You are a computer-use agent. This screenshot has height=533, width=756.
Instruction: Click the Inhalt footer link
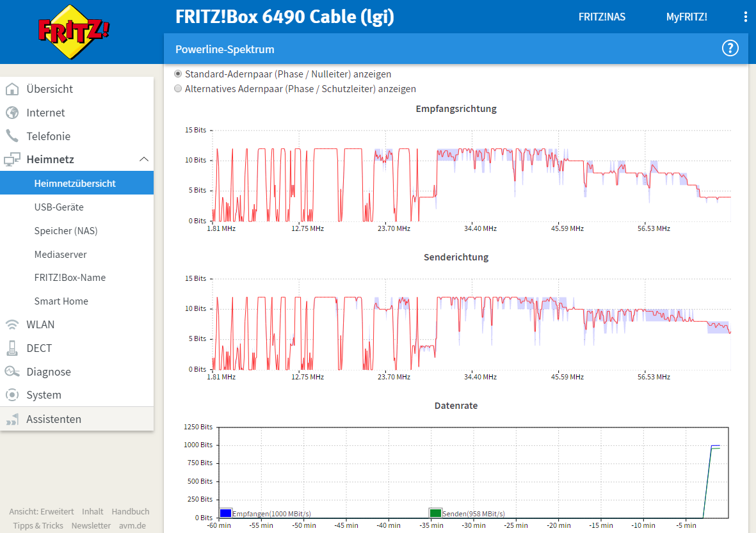pyautogui.click(x=93, y=511)
